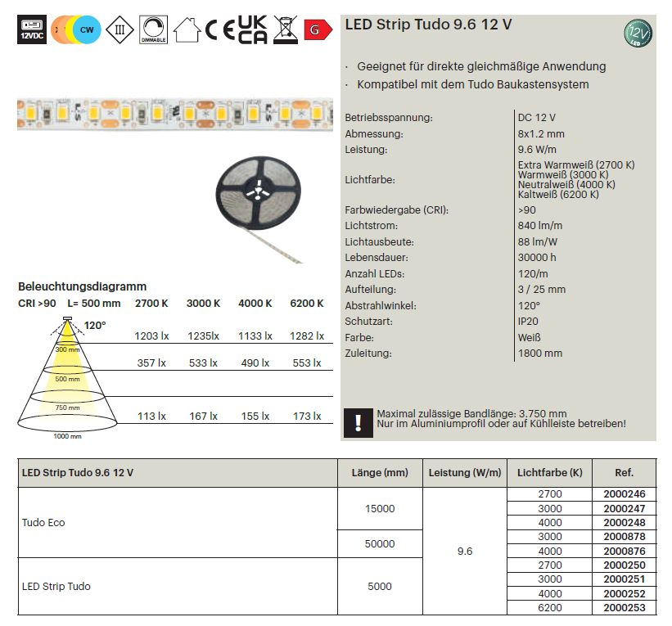Viewport: 672px width, 626px height.
Task: Click the Ref. column header
Action: point(624,473)
